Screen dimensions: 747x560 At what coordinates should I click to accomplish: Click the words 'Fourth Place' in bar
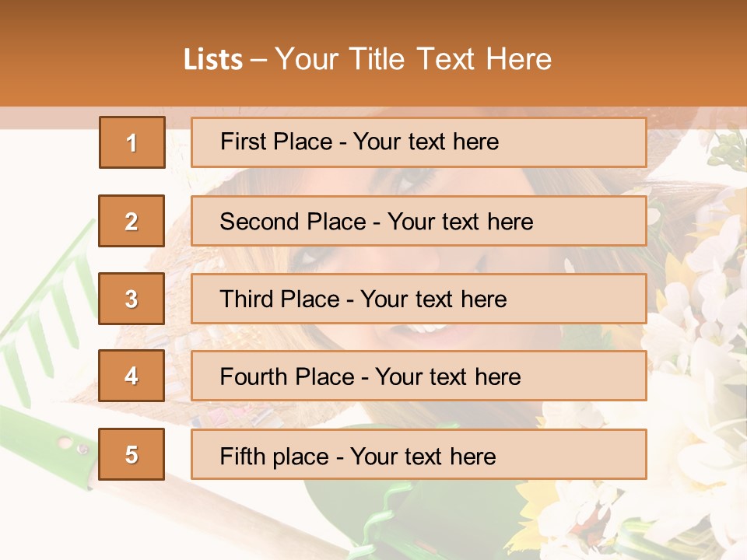pyautogui.click(x=287, y=376)
